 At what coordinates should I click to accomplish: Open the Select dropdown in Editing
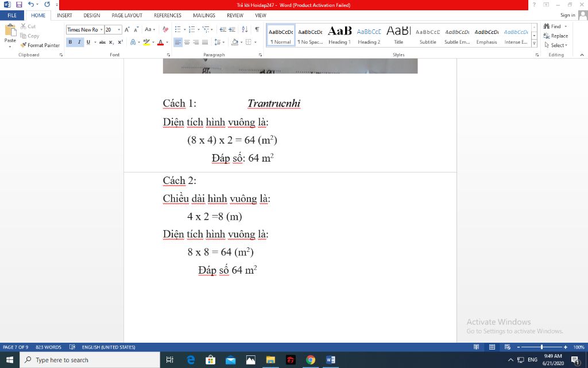[556, 45]
